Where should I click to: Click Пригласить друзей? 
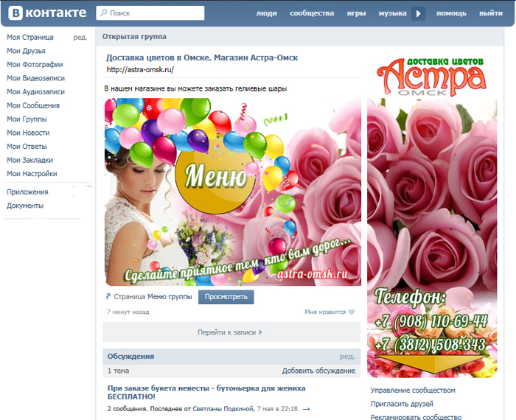click(x=402, y=404)
